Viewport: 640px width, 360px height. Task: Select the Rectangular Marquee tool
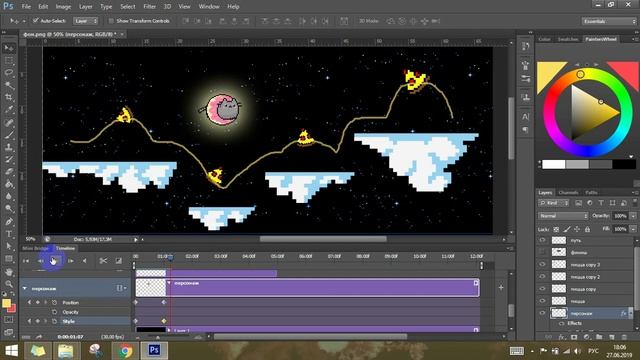9,61
